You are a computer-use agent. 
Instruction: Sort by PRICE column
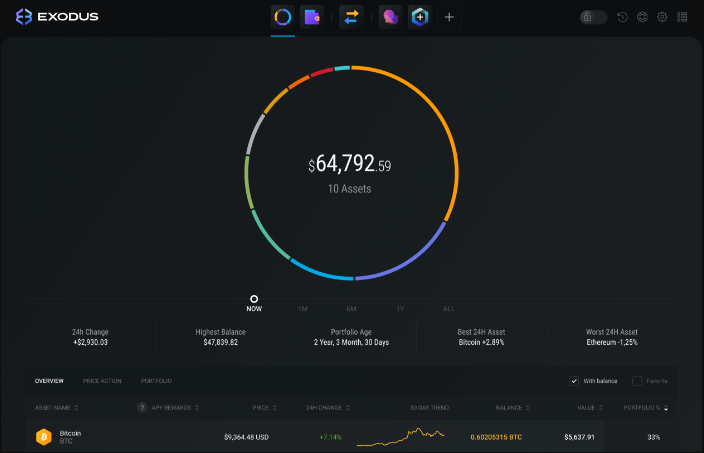coord(264,408)
